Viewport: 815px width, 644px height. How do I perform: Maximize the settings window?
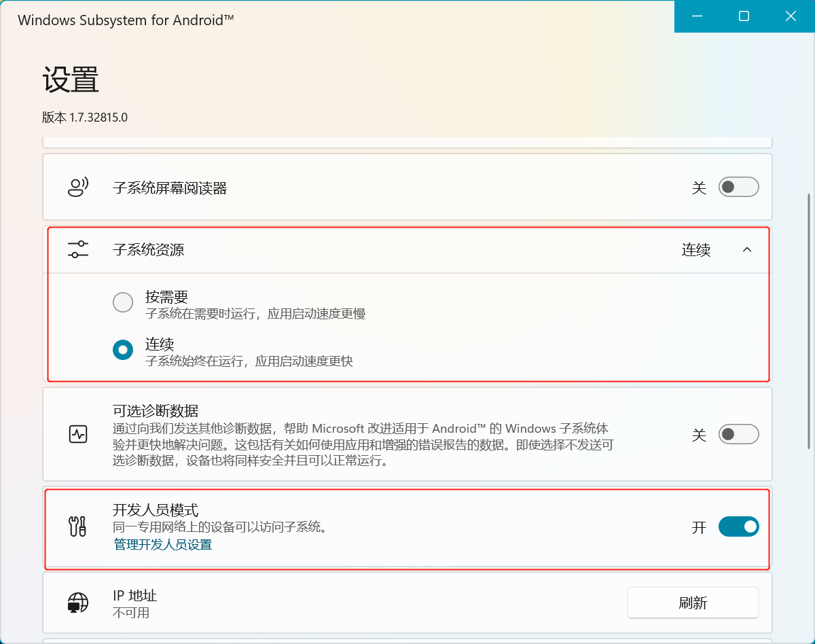tap(744, 16)
